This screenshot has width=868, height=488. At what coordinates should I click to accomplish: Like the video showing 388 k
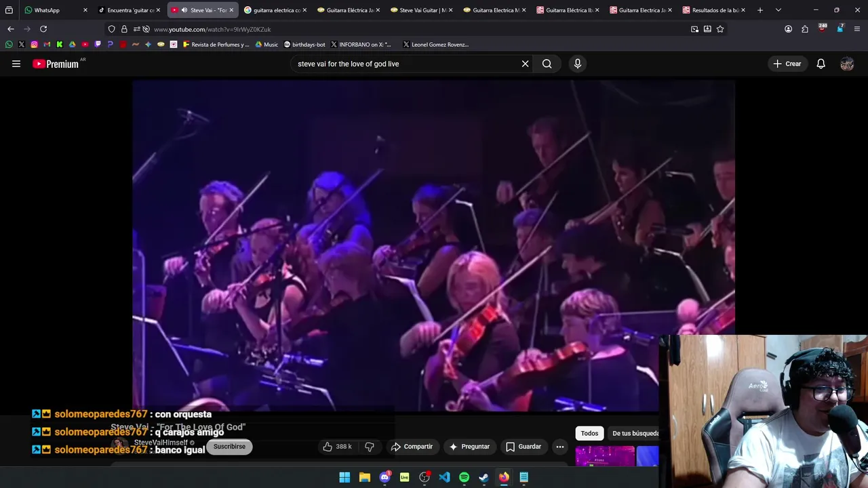pos(338,447)
